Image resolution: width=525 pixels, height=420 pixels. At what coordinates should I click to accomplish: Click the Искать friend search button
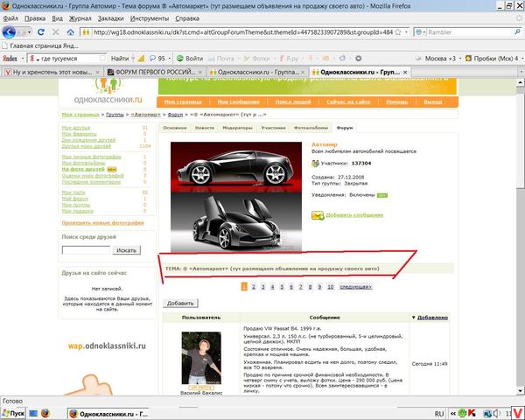[126, 250]
